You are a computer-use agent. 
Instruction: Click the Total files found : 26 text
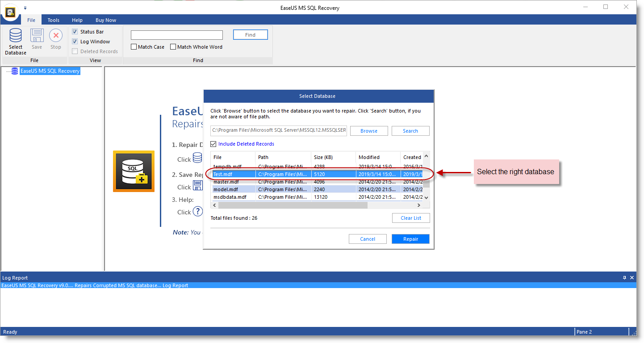[234, 218]
